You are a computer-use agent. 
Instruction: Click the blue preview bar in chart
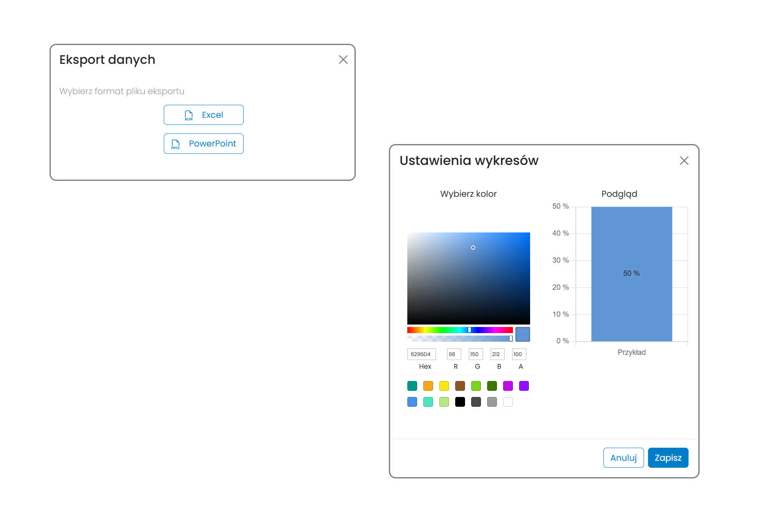click(632, 274)
